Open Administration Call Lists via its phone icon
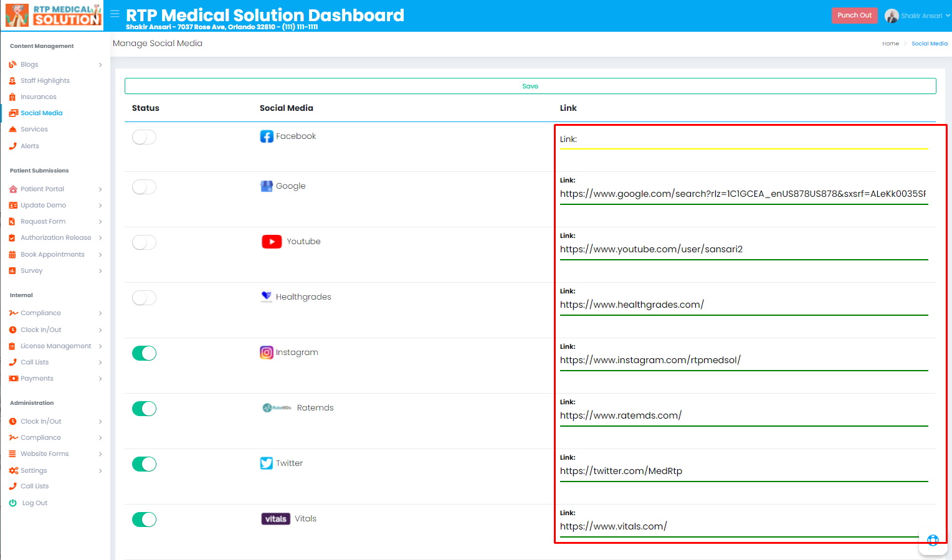 [12, 486]
